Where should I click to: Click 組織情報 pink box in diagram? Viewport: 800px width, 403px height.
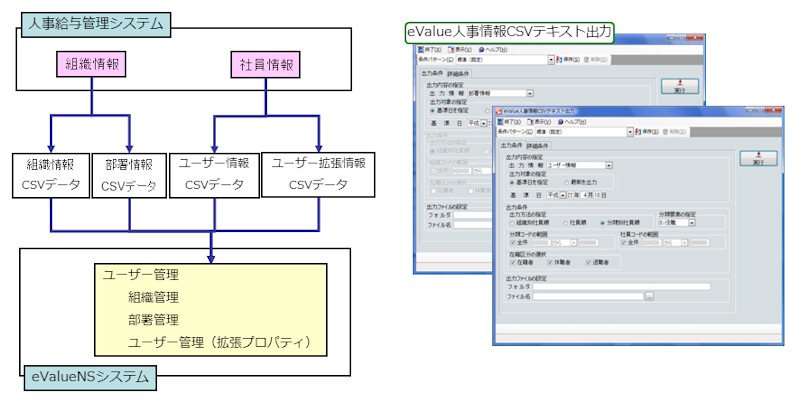(92, 65)
